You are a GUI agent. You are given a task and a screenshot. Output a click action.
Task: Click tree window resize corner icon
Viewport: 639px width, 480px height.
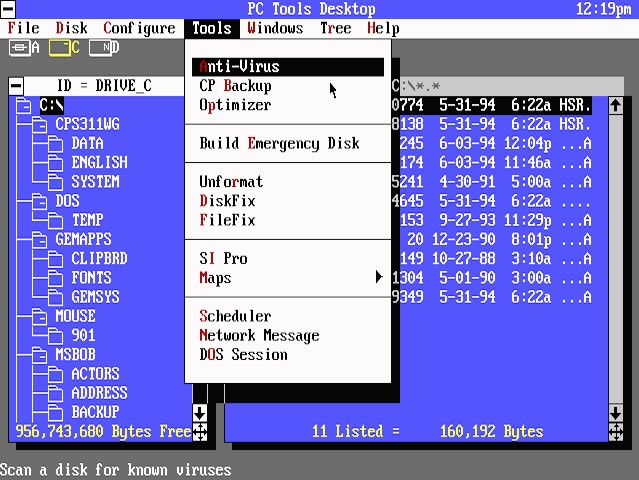(x=200, y=432)
